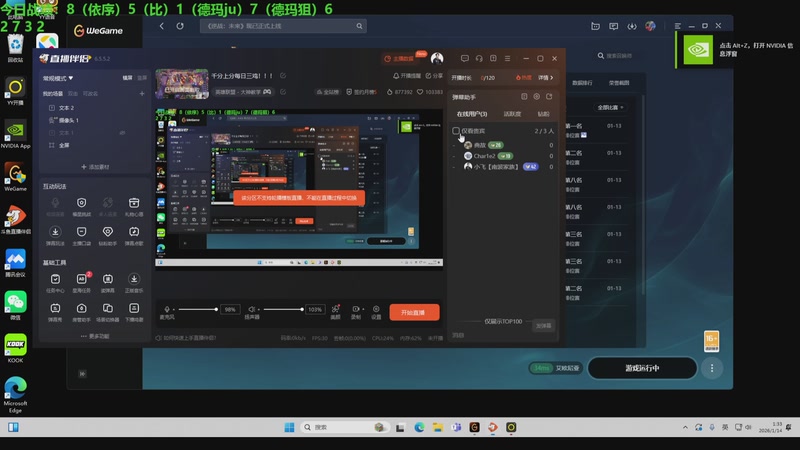Open the 任务中心 task center
The width and height of the screenshot is (800, 450).
(55, 283)
